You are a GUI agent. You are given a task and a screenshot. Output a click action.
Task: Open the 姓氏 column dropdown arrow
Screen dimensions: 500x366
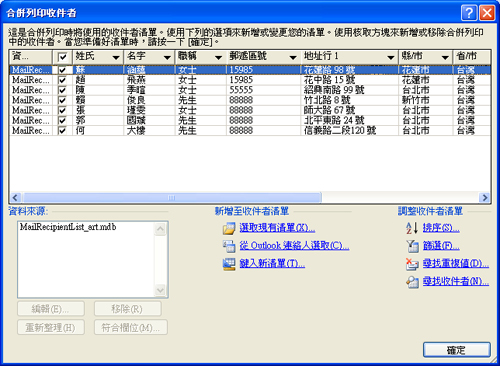coord(116,57)
